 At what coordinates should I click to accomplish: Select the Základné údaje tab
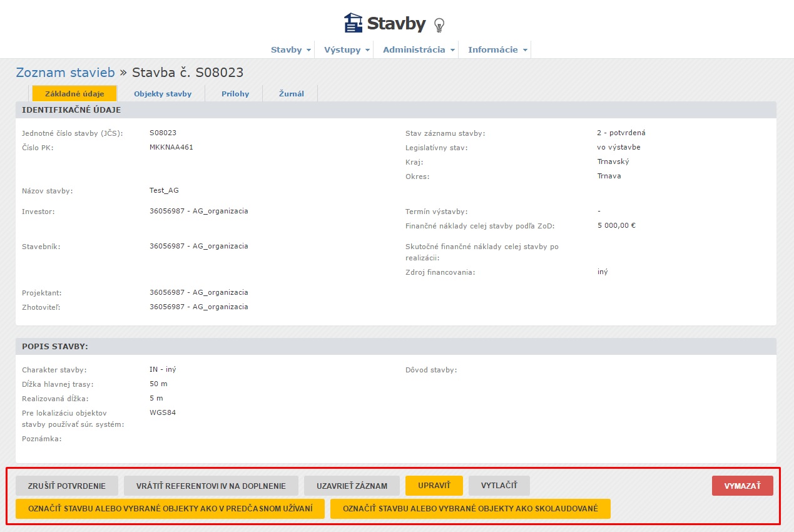74,94
